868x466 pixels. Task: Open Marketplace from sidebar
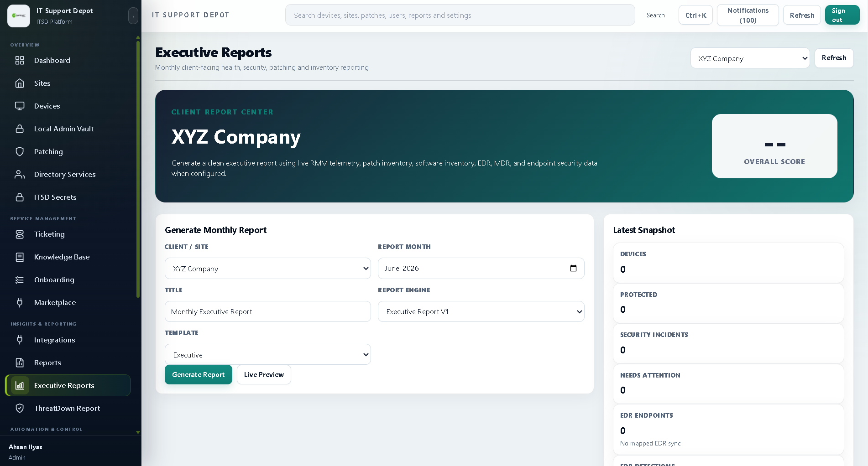(68, 303)
